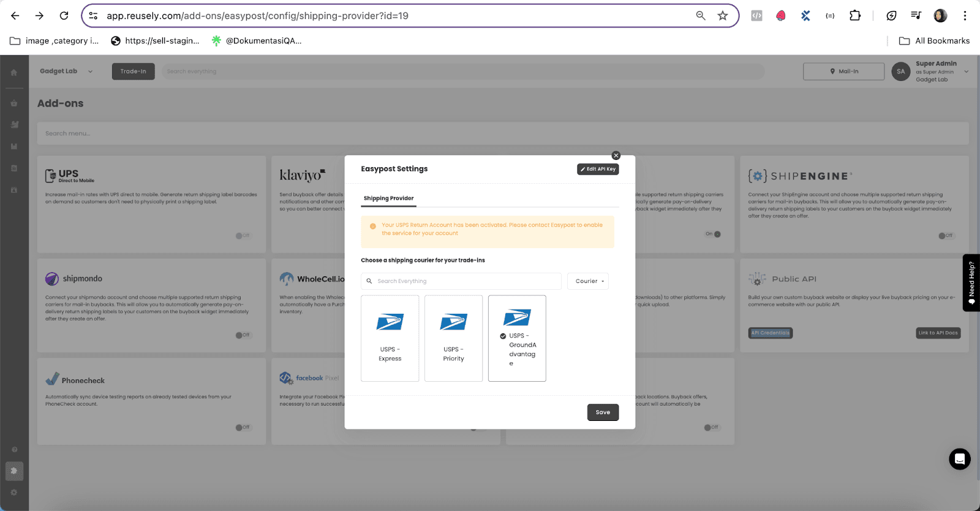Toggle the Phonecheck add-on switch
Screen dimensions: 980x511
point(243,428)
